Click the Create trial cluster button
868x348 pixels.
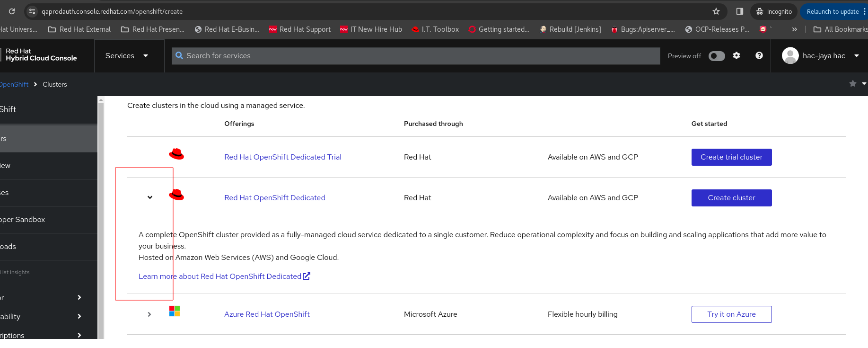pyautogui.click(x=731, y=157)
